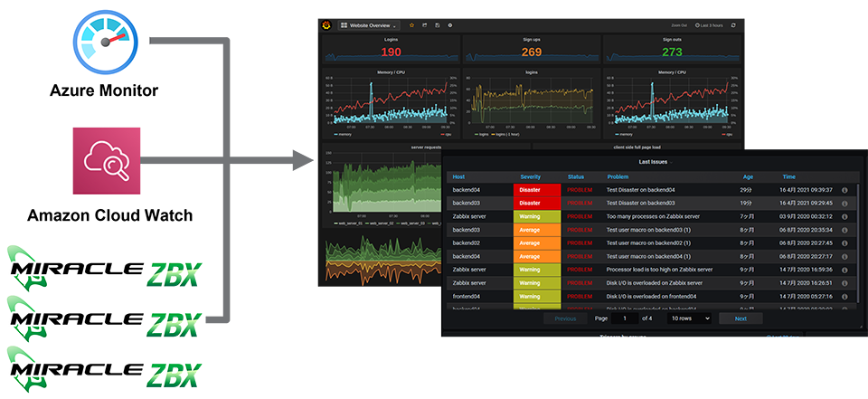Sort table by Severity column header
Screen dimensions: 868x399
coord(531,176)
